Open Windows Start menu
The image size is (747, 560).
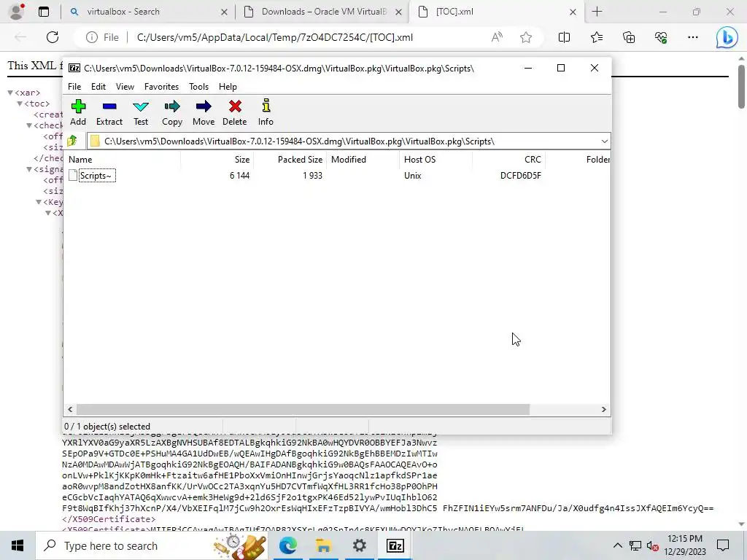[18, 545]
